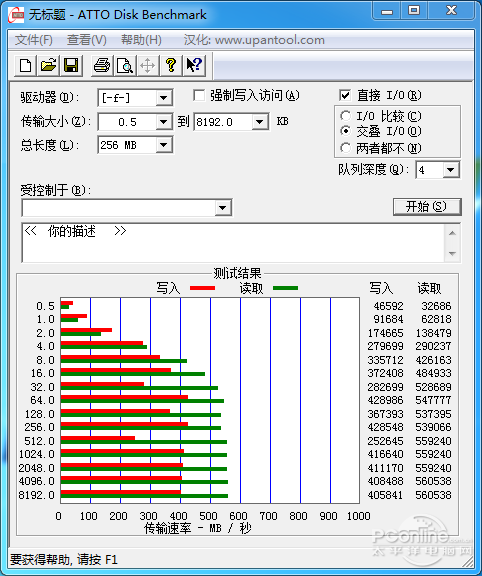Select the 交叠 I/O radio button

point(345,131)
